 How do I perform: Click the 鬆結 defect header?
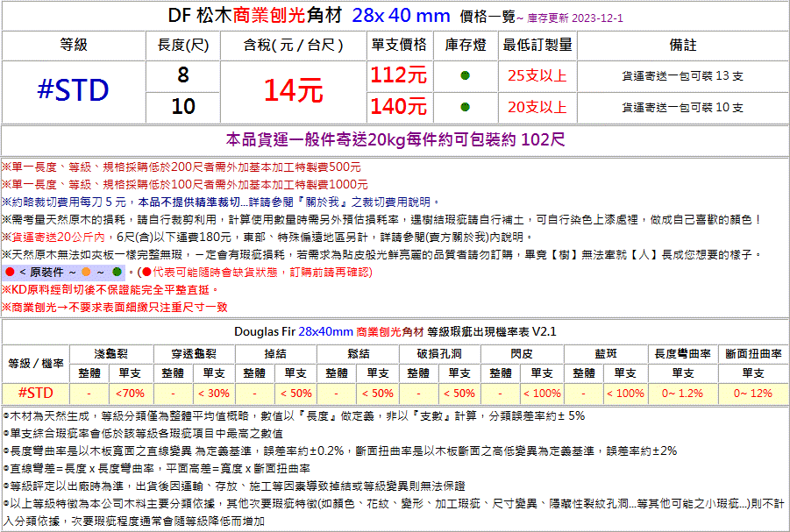pos(359,354)
